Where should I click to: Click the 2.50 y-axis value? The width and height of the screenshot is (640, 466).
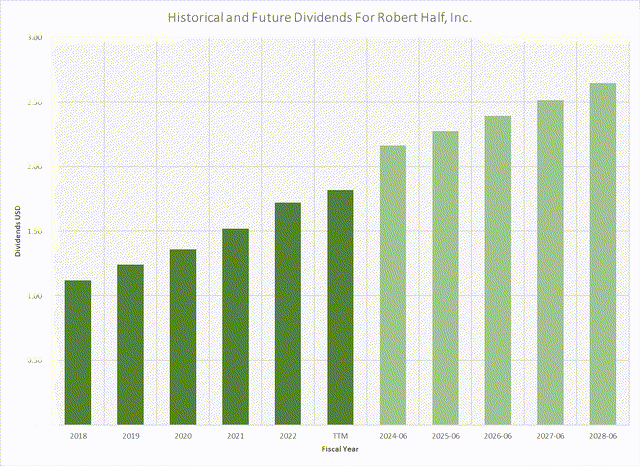(35, 102)
